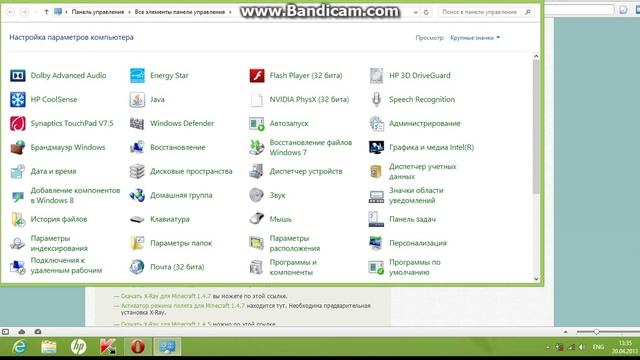Screen dimensions: 640x360
Task: Open the HP 3D DriveGuard icon
Action: pos(376,76)
